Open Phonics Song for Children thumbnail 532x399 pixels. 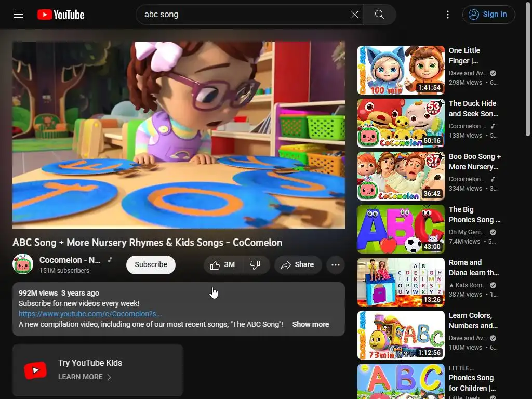tap(401, 381)
